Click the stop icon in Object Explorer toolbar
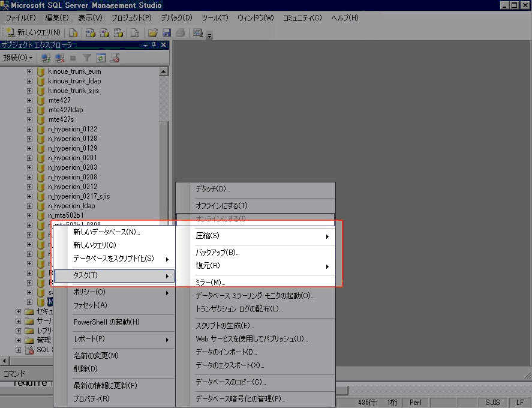The height and width of the screenshot is (408, 532). point(73,58)
